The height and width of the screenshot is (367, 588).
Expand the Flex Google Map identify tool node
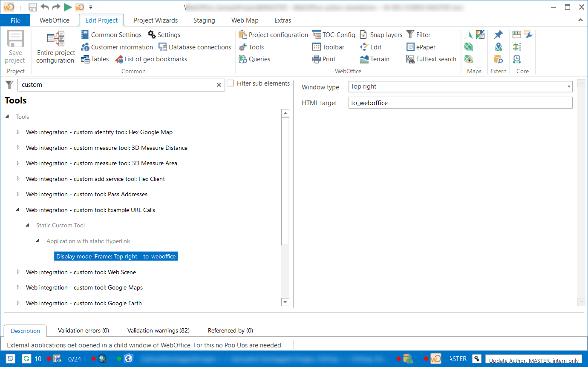pyautogui.click(x=18, y=132)
